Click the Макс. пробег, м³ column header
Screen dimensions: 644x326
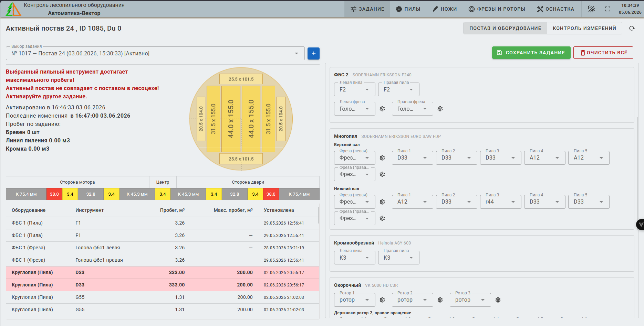click(233, 210)
